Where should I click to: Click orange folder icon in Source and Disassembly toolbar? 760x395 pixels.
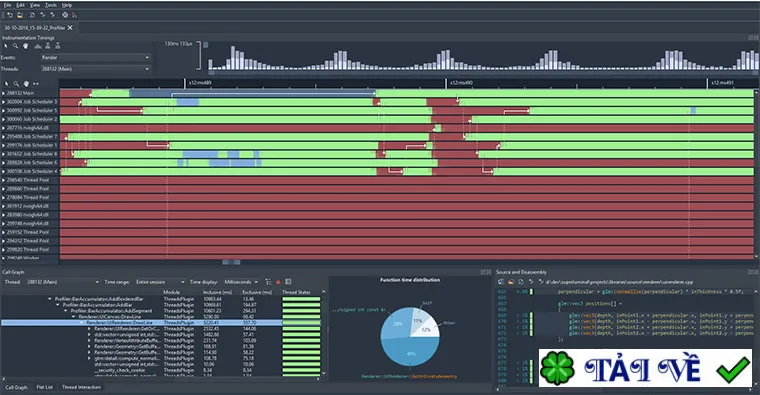[511, 282]
